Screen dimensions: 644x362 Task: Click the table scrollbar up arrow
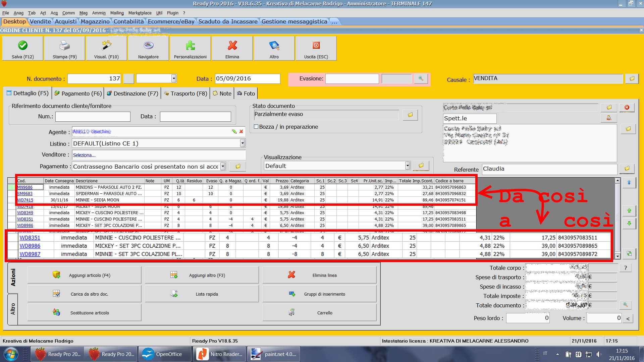(x=618, y=180)
